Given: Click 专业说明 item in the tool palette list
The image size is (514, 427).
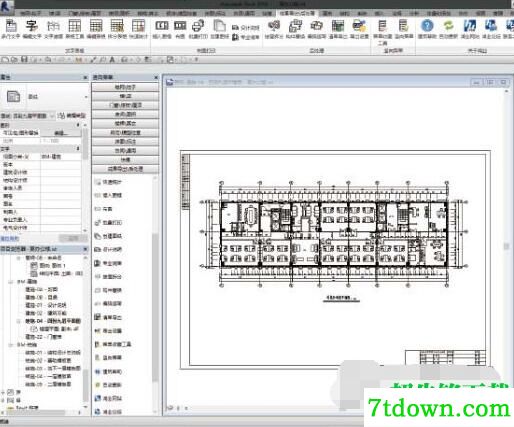Looking at the screenshot, I should pos(108,263).
